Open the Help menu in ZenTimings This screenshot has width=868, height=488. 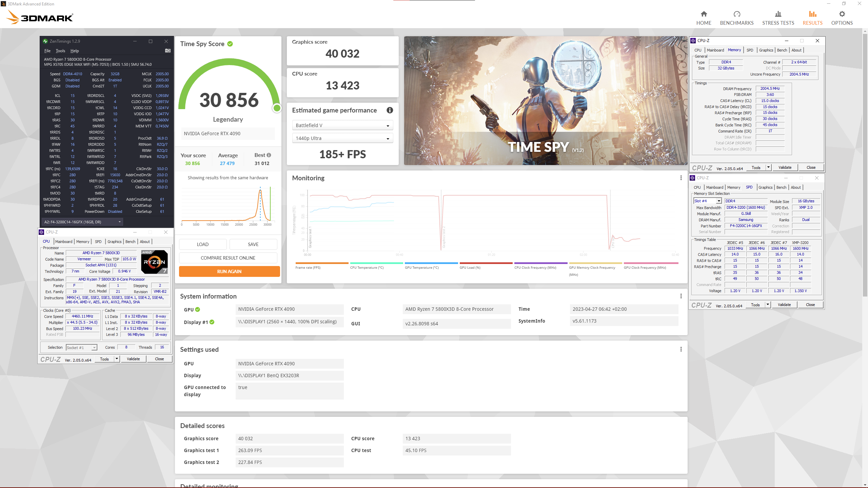pyautogui.click(x=75, y=51)
